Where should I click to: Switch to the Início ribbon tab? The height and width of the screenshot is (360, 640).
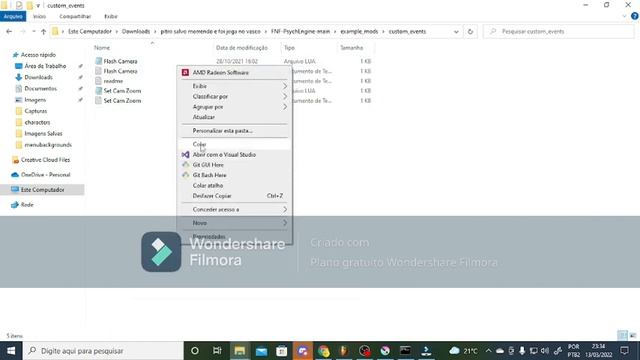pyautogui.click(x=39, y=16)
